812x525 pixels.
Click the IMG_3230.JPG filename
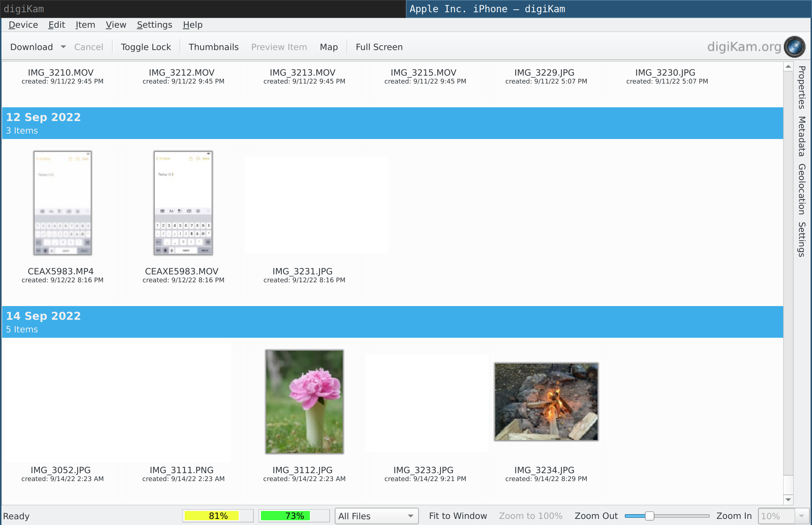(666, 72)
